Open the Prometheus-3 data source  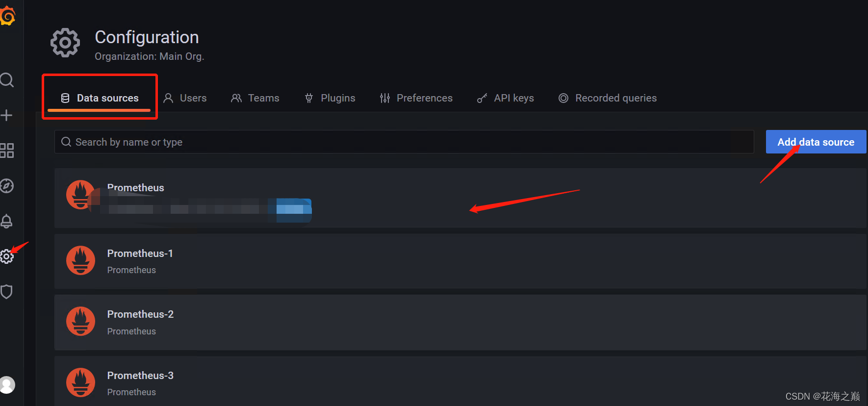click(x=460, y=381)
